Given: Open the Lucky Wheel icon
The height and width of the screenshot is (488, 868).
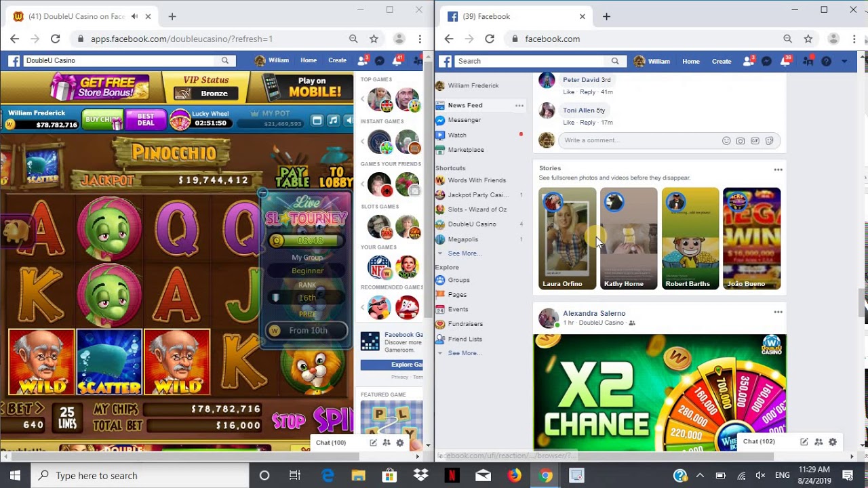Looking at the screenshot, I should click(x=180, y=120).
